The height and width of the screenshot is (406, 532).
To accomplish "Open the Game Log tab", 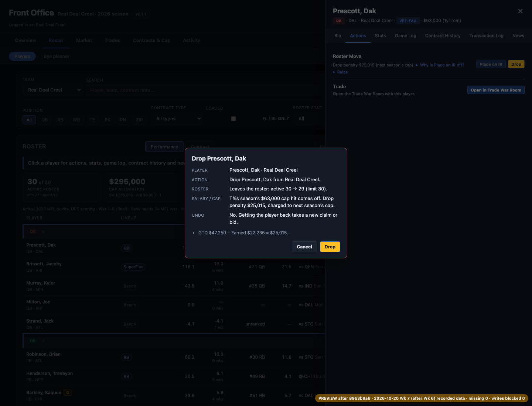I will (405, 36).
